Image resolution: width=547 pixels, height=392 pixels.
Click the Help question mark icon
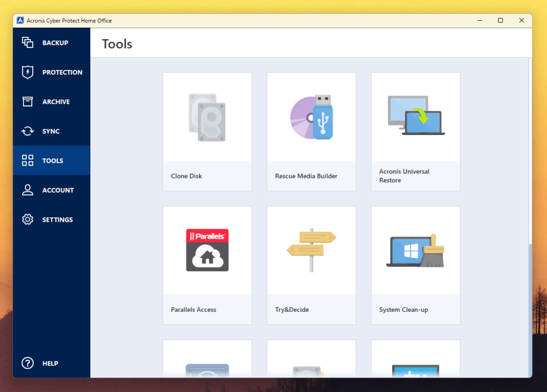(x=28, y=363)
